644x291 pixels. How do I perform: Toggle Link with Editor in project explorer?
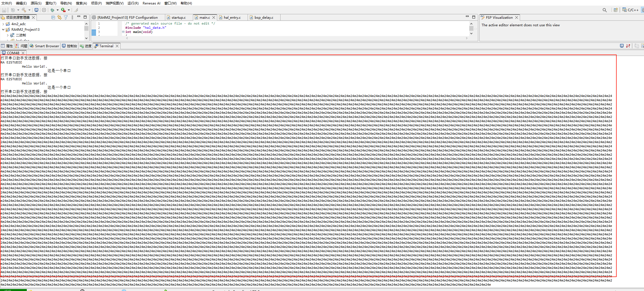tap(59, 18)
